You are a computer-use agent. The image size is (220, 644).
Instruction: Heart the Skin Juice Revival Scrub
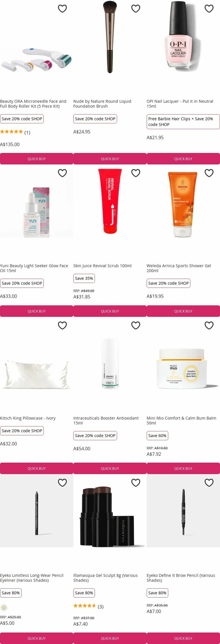[x=136, y=173]
